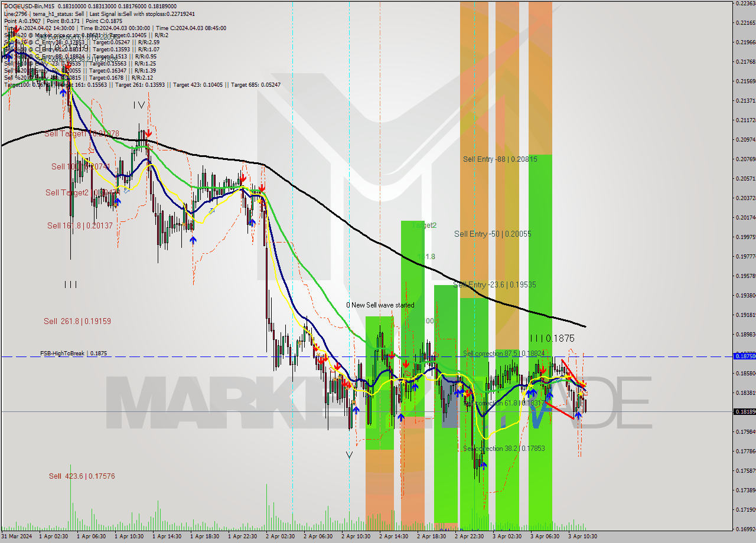This screenshot has height=543, width=756.
Task: Click the 'Sell correction 61.8 | 0.18317' label
Action: [x=504, y=403]
